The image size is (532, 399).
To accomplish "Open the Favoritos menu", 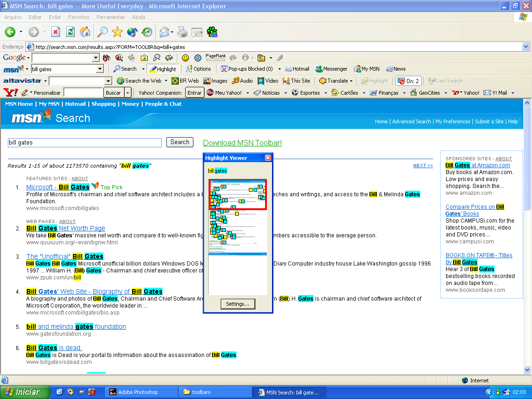I will pos(79,17).
